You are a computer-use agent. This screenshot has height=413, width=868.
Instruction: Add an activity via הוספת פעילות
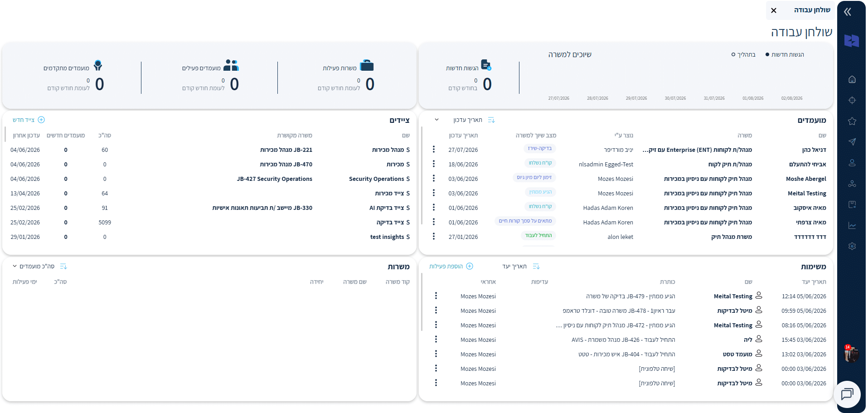451,266
